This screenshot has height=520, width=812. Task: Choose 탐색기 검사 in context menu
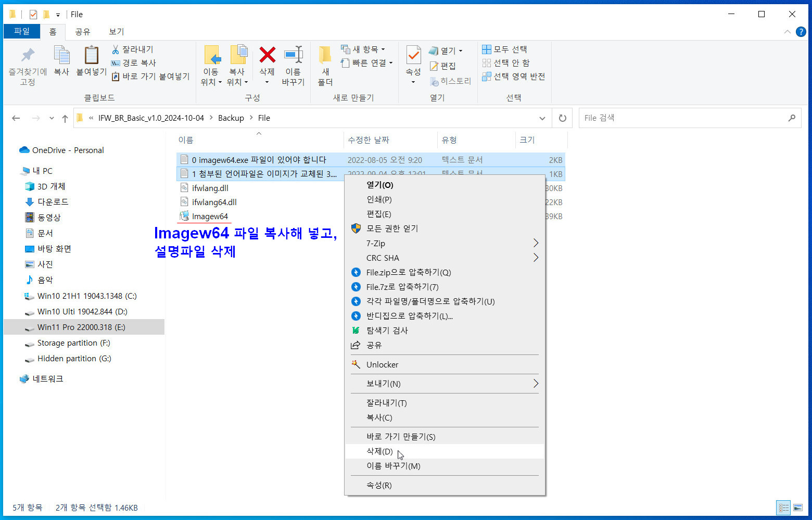pos(445,331)
